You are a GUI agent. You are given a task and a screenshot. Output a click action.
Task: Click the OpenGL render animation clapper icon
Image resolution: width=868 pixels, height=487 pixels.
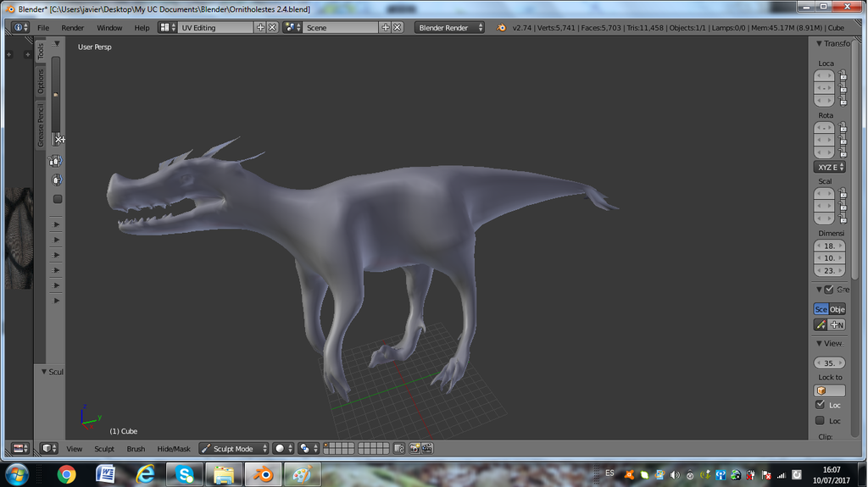tap(426, 448)
